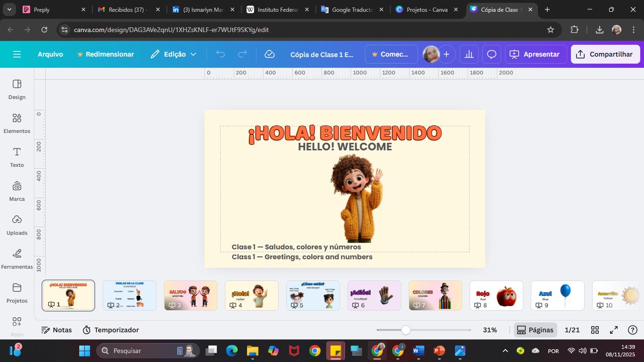Toggle the Páginas thumbnail strip
The image size is (644, 362).
click(x=535, y=330)
